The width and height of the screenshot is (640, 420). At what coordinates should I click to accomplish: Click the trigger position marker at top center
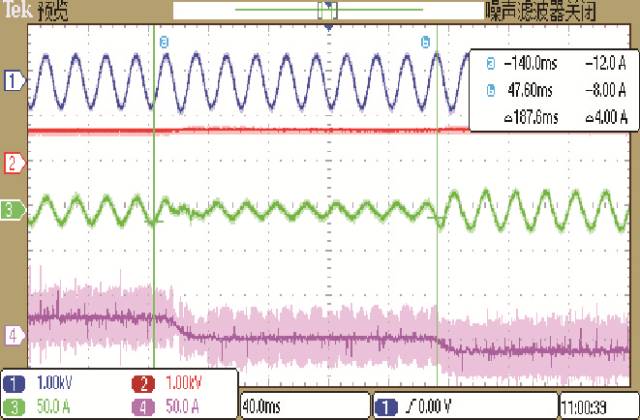coord(328,30)
